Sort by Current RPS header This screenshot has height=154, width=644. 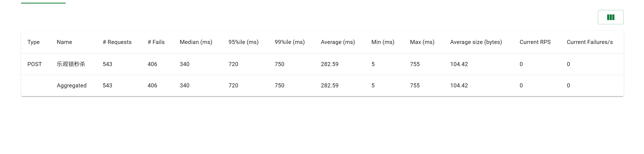[x=535, y=42]
